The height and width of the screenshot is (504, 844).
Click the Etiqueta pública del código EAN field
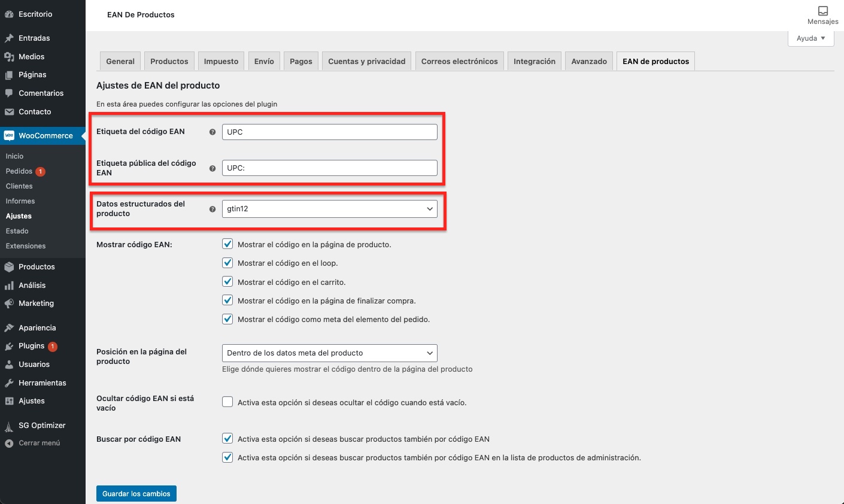point(329,168)
